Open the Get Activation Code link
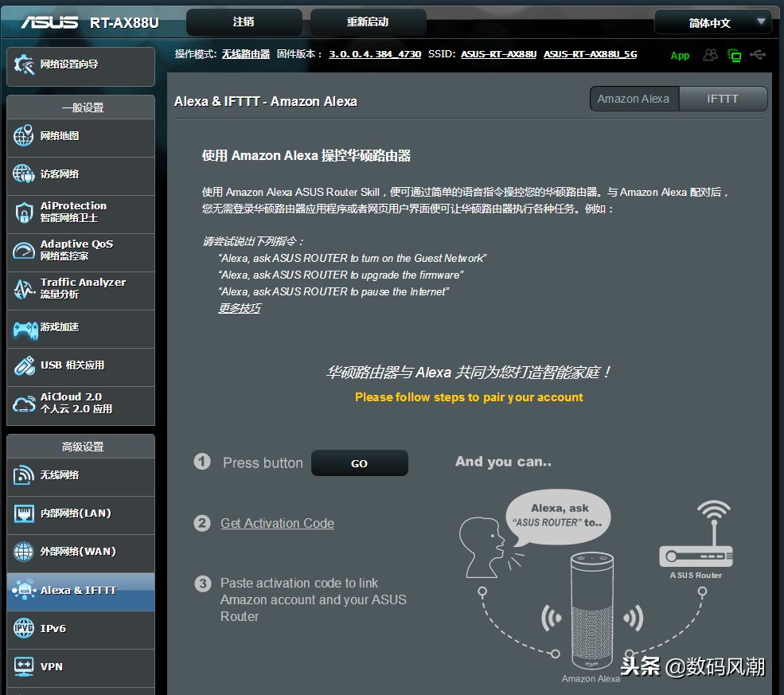 (278, 523)
